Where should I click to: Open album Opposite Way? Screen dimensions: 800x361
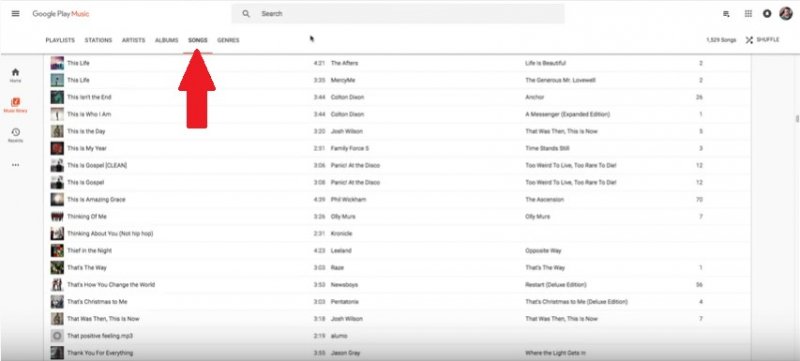(x=543, y=250)
